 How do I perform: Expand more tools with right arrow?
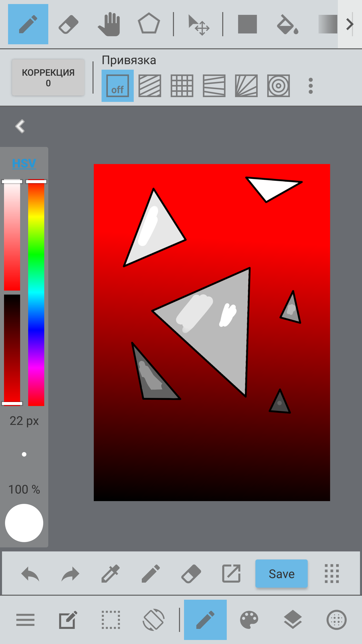click(x=350, y=24)
